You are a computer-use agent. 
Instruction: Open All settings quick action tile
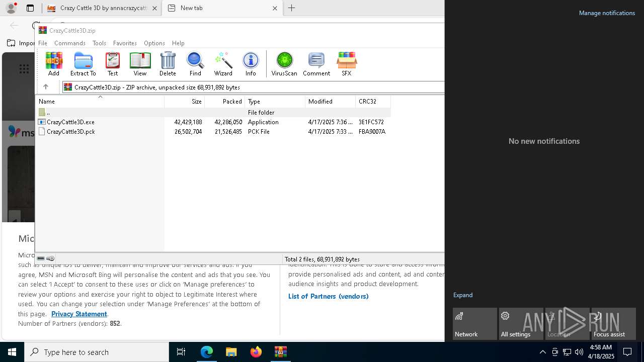pos(521,324)
